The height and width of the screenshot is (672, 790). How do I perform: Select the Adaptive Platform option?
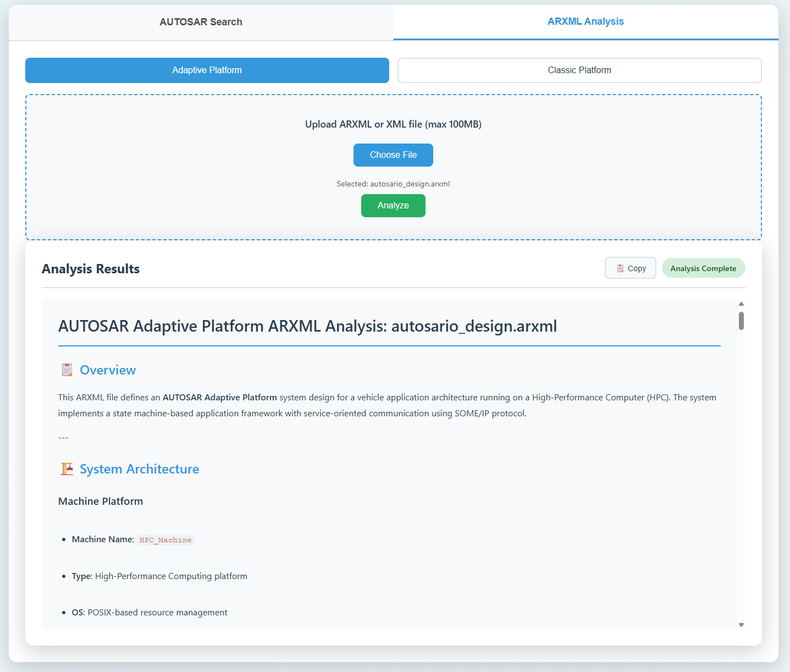207,70
